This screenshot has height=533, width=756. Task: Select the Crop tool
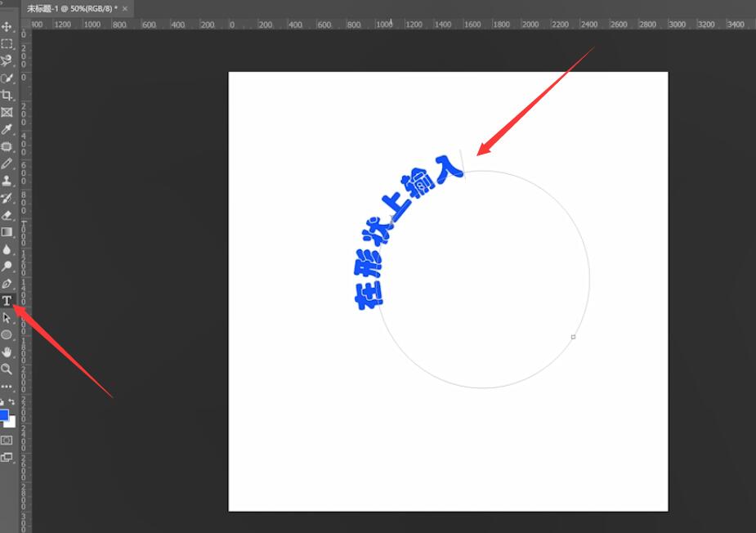tap(7, 95)
